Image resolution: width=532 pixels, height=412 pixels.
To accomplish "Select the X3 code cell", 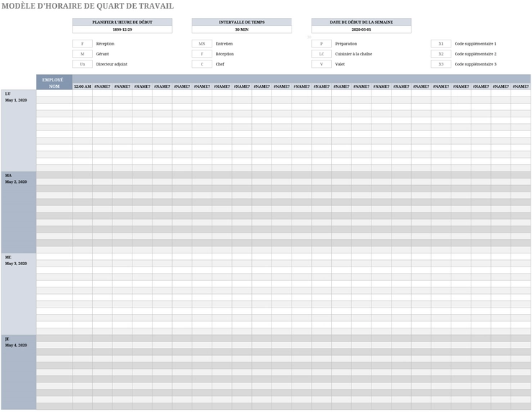I will [441, 64].
